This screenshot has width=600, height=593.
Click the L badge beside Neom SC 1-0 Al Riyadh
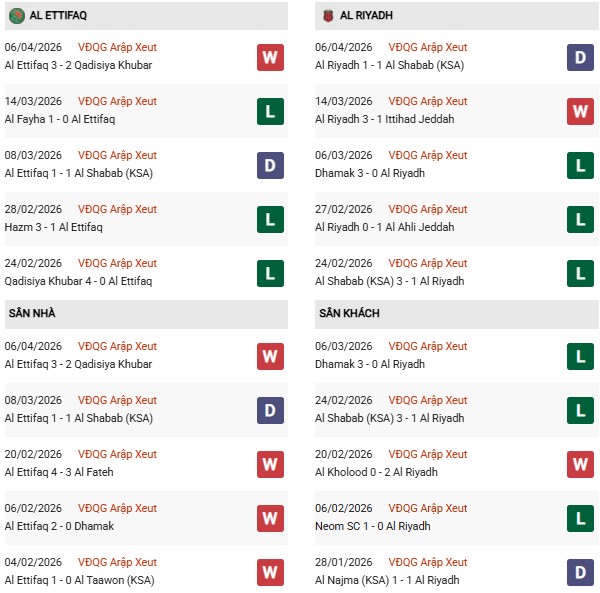pyautogui.click(x=581, y=518)
